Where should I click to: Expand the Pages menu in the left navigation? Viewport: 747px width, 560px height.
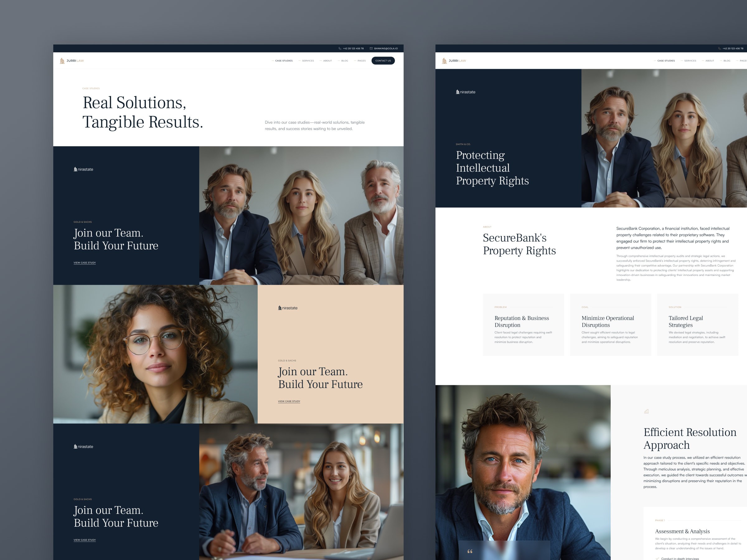(361, 61)
